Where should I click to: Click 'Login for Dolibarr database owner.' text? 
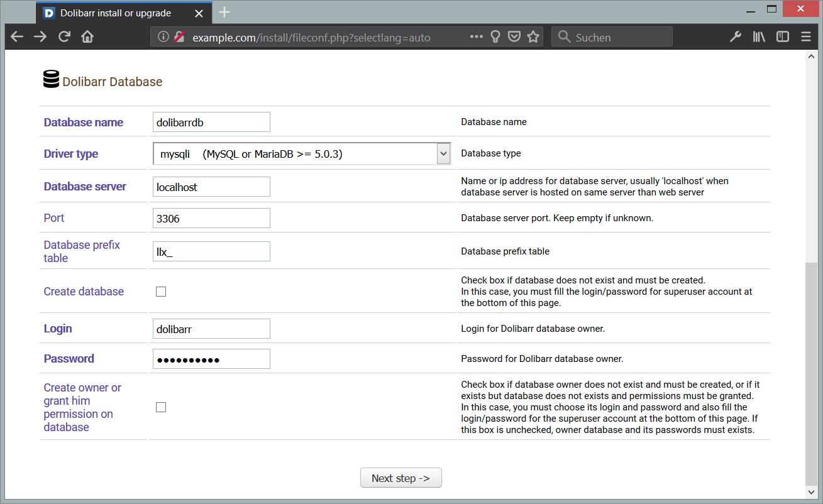point(533,329)
